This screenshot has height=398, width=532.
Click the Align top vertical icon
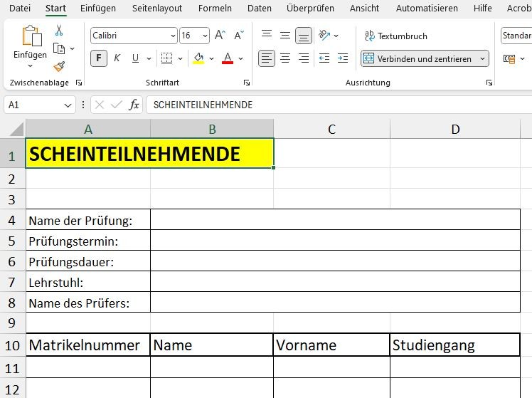click(267, 36)
